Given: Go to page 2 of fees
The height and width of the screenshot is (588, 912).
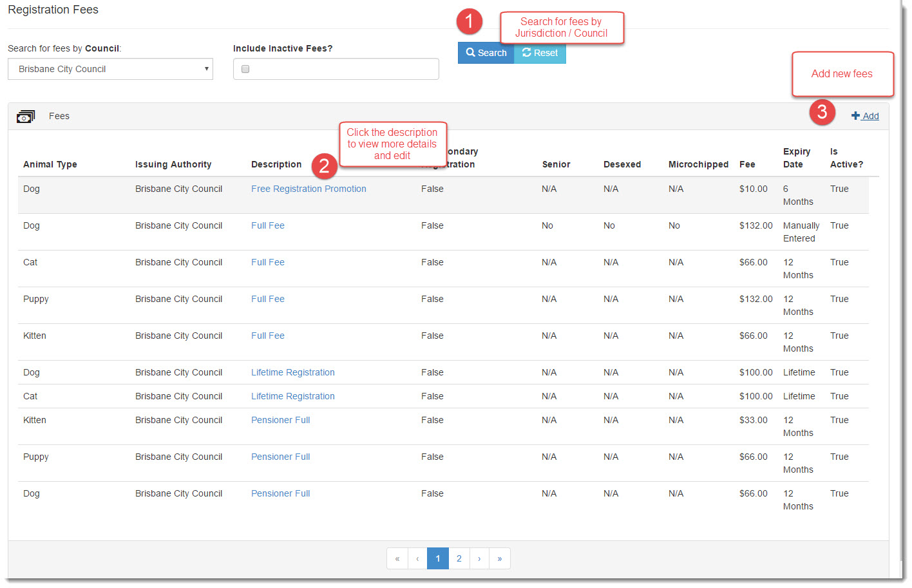Looking at the screenshot, I should pyautogui.click(x=459, y=558).
